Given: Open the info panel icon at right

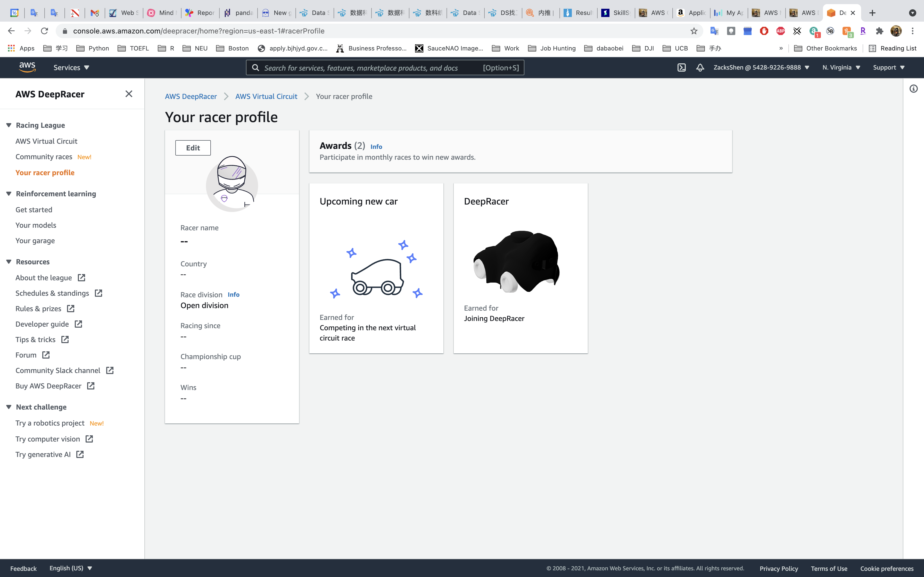Looking at the screenshot, I should coord(913,89).
